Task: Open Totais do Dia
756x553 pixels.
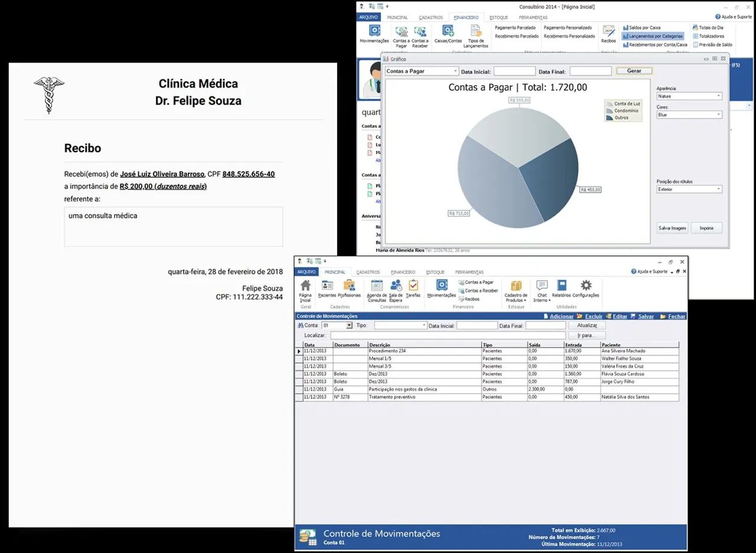Action: (x=708, y=28)
